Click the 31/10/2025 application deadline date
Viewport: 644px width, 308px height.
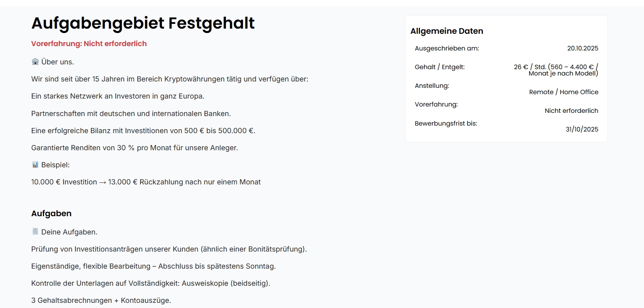[x=582, y=130]
